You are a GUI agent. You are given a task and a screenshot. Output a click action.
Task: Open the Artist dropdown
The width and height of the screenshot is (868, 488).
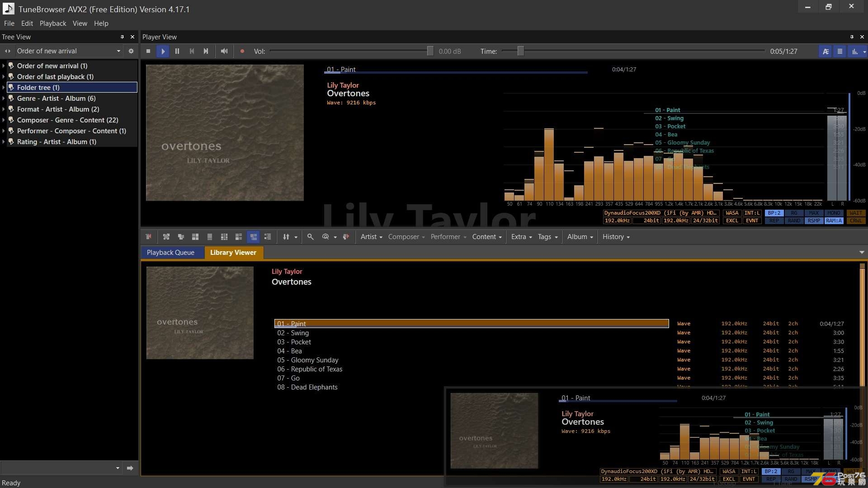371,237
